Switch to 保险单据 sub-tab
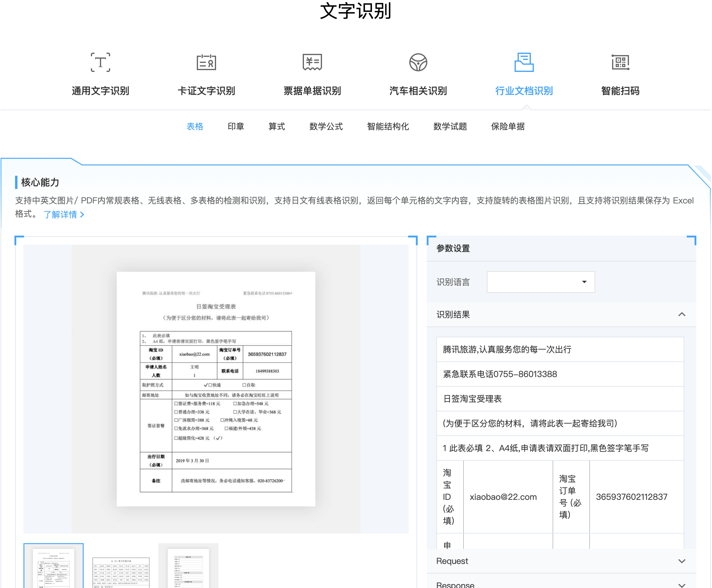 click(508, 126)
